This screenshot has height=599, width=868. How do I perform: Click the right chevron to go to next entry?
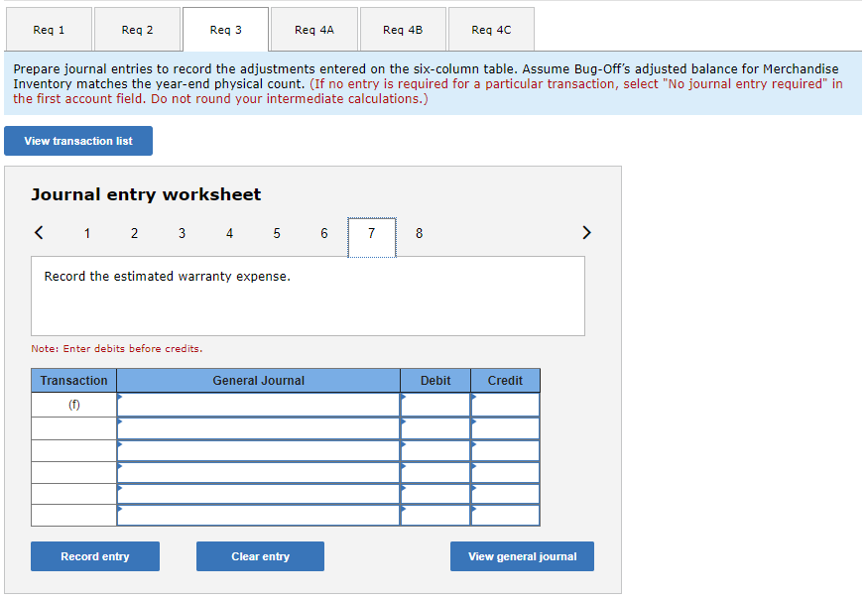point(586,232)
